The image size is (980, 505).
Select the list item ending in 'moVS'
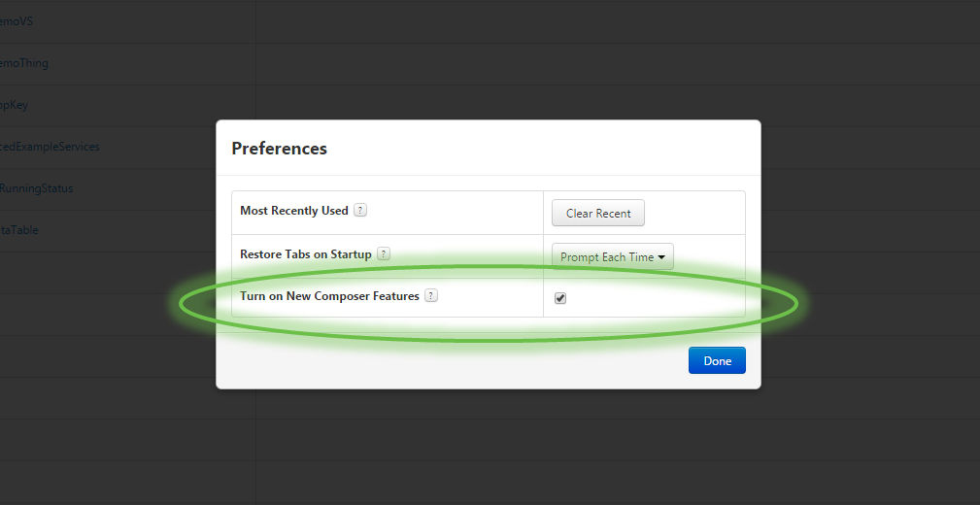pyautogui.click(x=17, y=21)
